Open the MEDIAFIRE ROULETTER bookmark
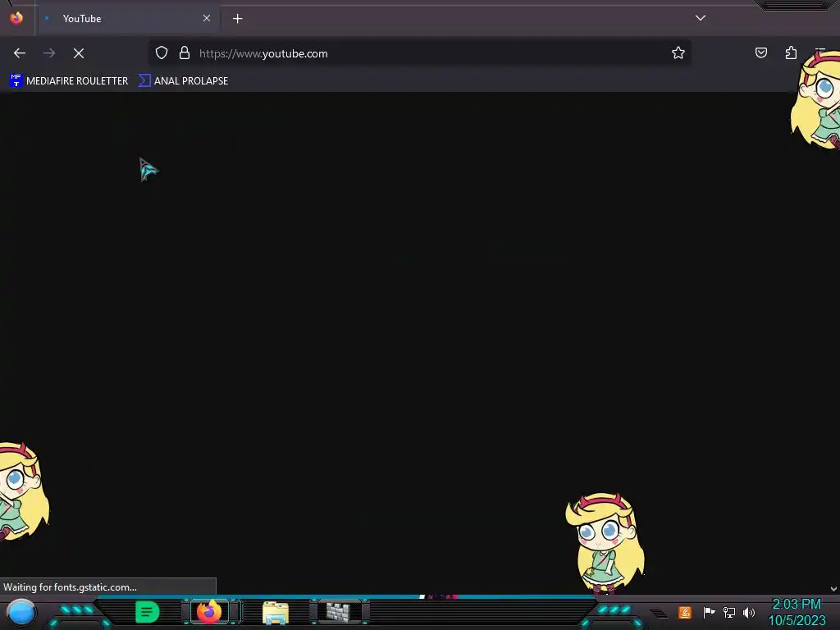The image size is (840, 630). (x=69, y=81)
